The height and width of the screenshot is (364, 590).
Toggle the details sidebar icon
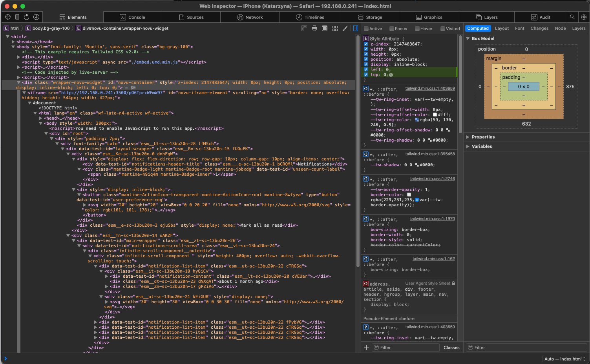(x=355, y=28)
